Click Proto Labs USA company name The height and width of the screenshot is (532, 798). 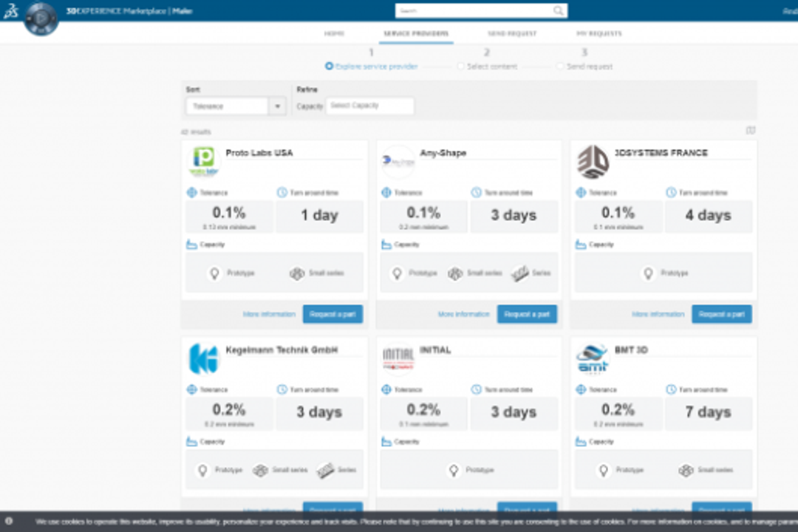click(x=259, y=153)
